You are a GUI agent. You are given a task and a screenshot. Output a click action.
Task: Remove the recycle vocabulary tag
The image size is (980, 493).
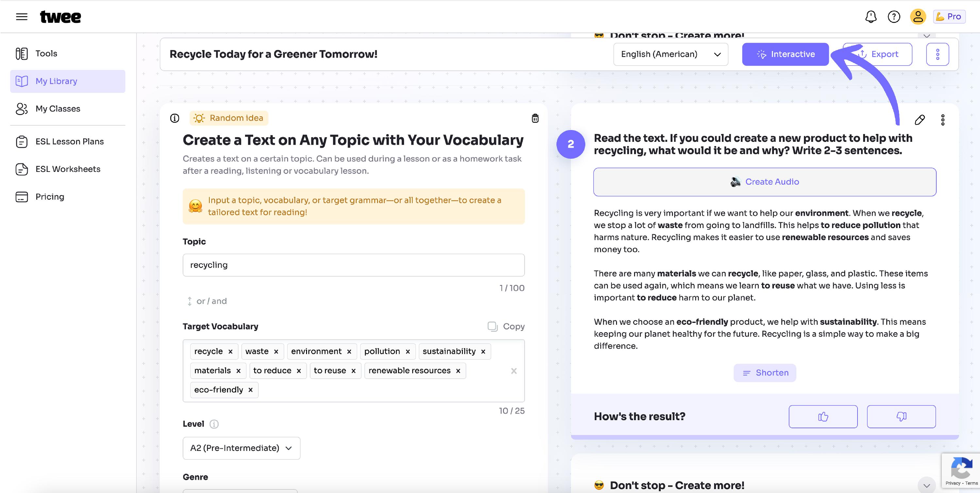[x=230, y=352]
